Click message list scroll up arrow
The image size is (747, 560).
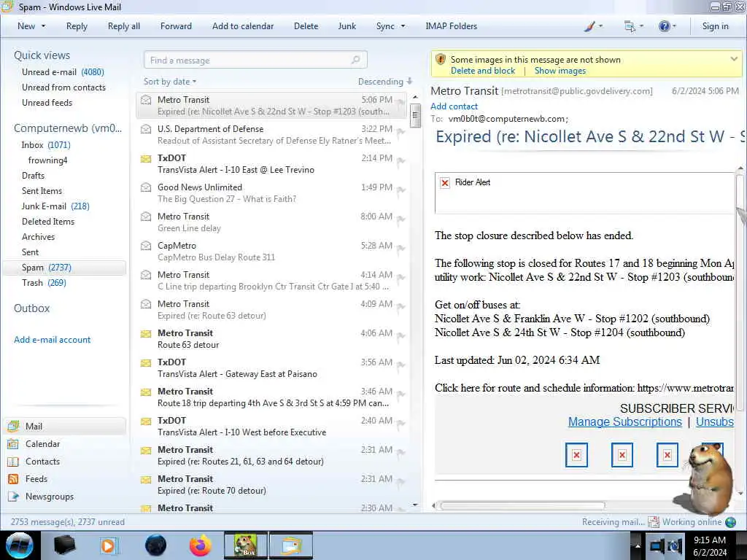415,97
